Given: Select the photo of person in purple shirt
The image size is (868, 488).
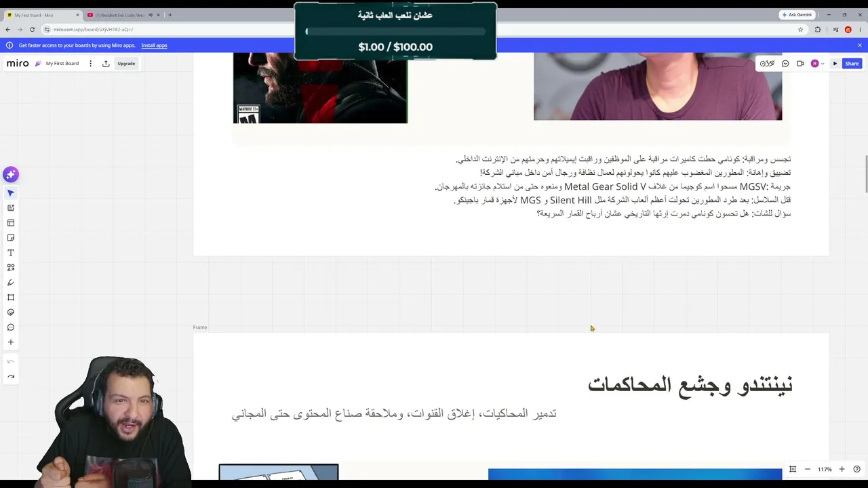Looking at the screenshot, I should [x=658, y=86].
